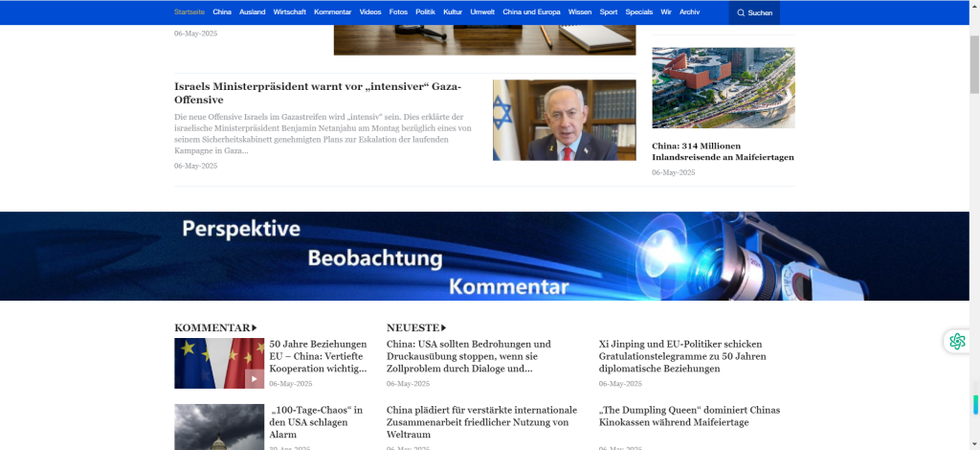
Task: Click the Perspektive Beobachtung Kommentar banner
Action: (490, 256)
